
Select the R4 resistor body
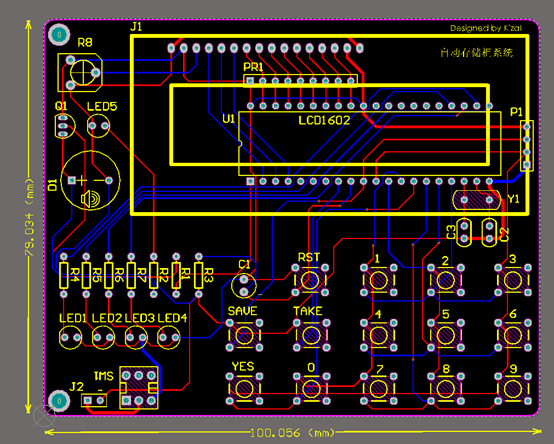(x=64, y=275)
